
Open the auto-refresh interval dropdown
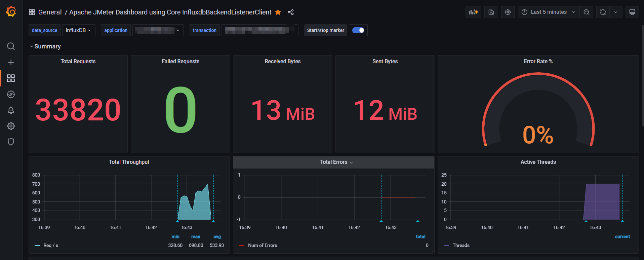(616, 12)
